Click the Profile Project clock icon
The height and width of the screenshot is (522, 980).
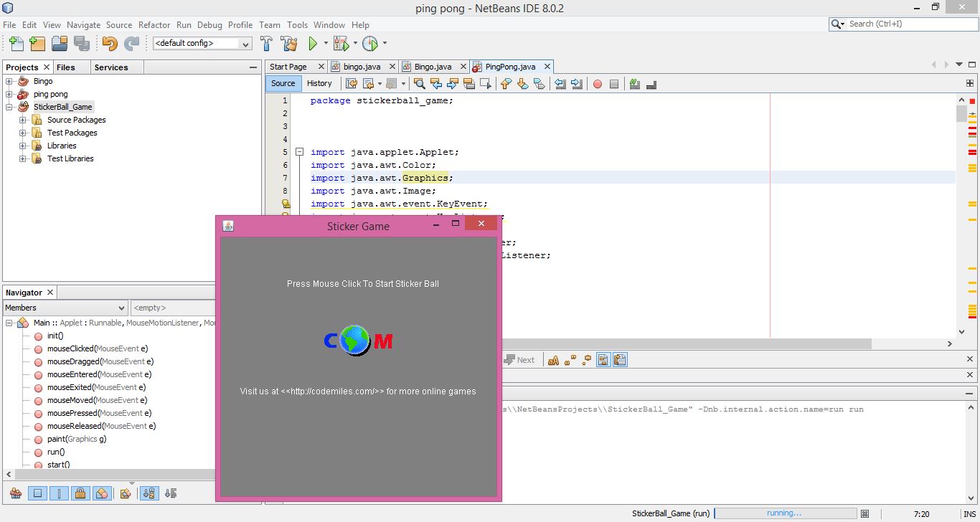click(370, 44)
